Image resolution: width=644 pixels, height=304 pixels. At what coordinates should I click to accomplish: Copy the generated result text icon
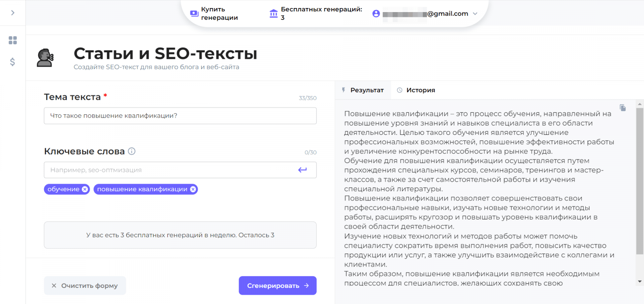pyautogui.click(x=623, y=108)
